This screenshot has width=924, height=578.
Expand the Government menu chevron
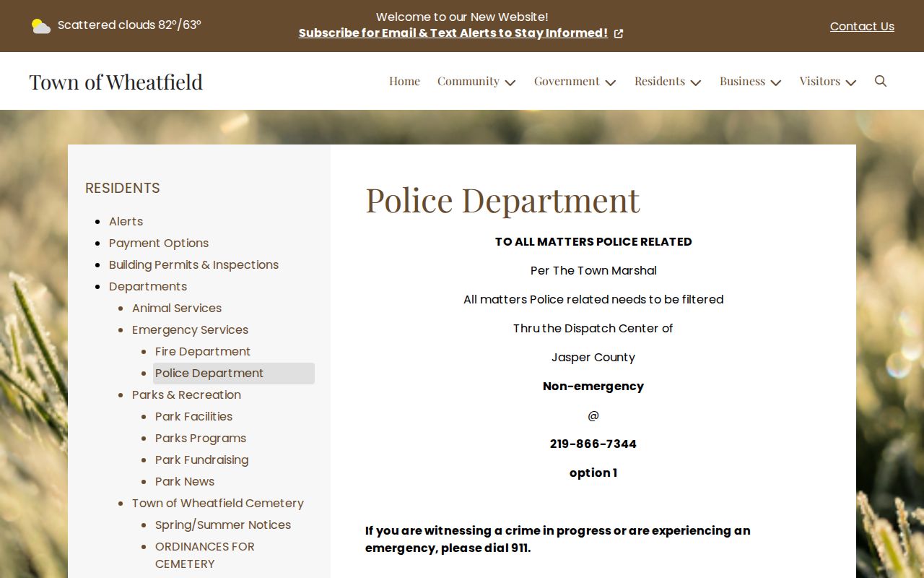tap(611, 82)
